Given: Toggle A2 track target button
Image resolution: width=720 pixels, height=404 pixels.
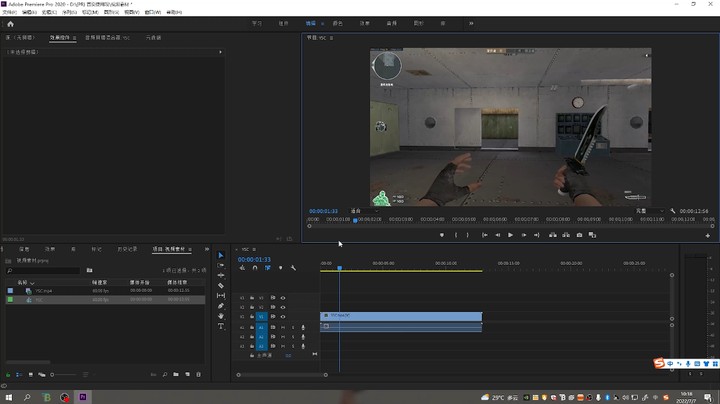Looking at the screenshot, I should [x=261, y=337].
